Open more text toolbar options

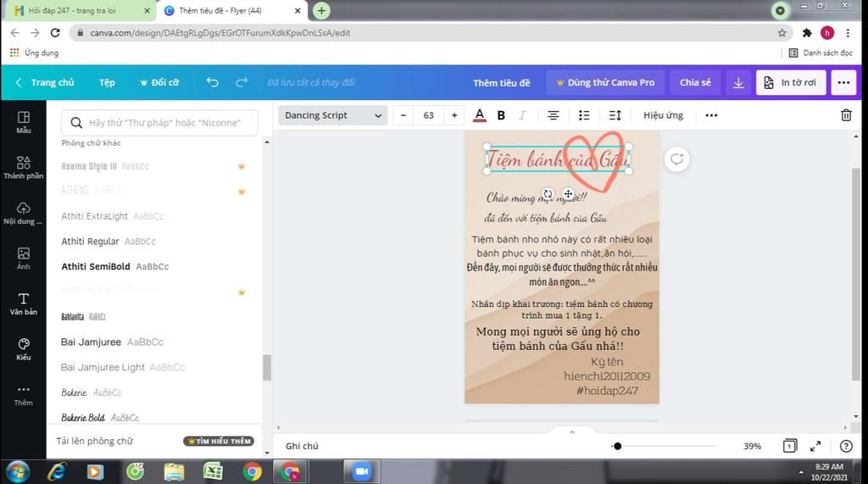coord(711,115)
